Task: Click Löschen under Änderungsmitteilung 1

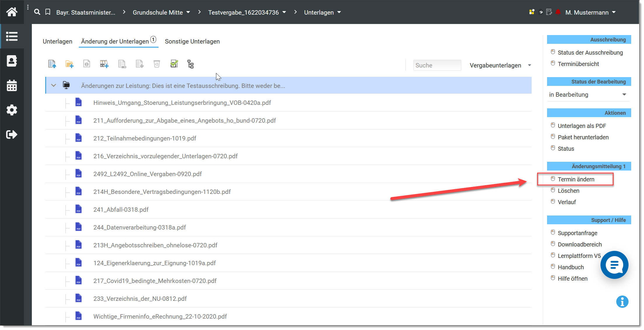Action: click(568, 191)
